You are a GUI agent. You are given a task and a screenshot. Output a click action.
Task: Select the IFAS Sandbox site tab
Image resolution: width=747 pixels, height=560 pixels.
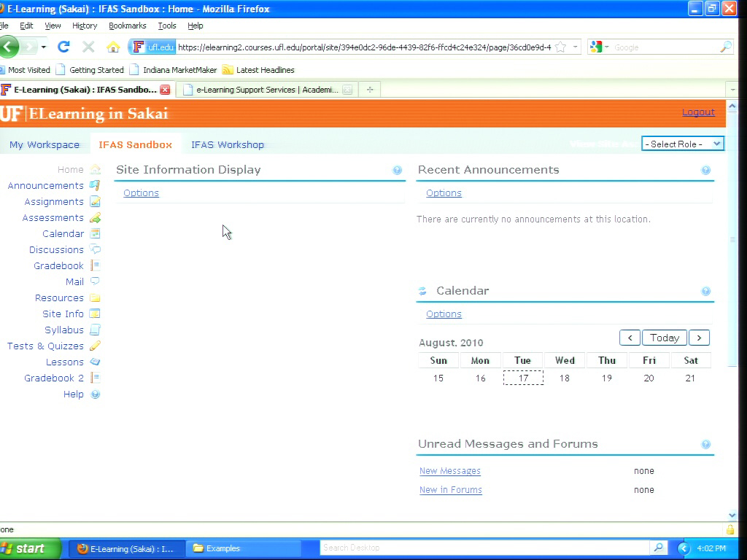pos(135,144)
